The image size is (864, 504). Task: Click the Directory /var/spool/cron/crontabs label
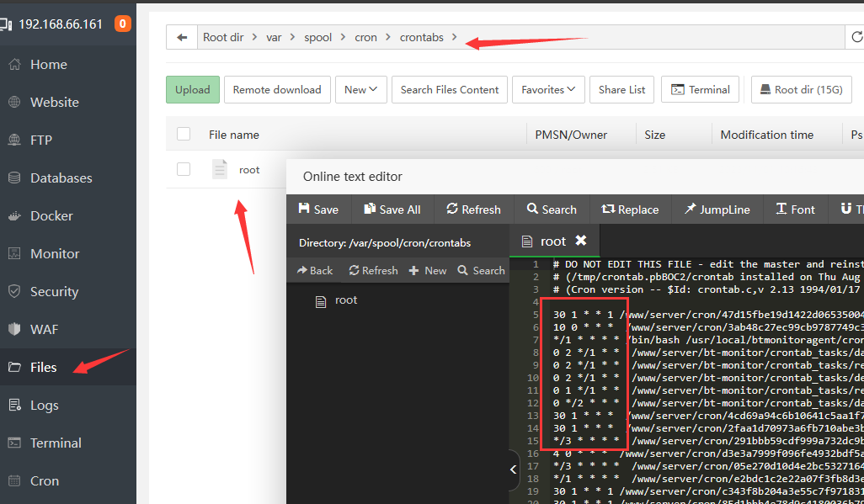pos(385,243)
